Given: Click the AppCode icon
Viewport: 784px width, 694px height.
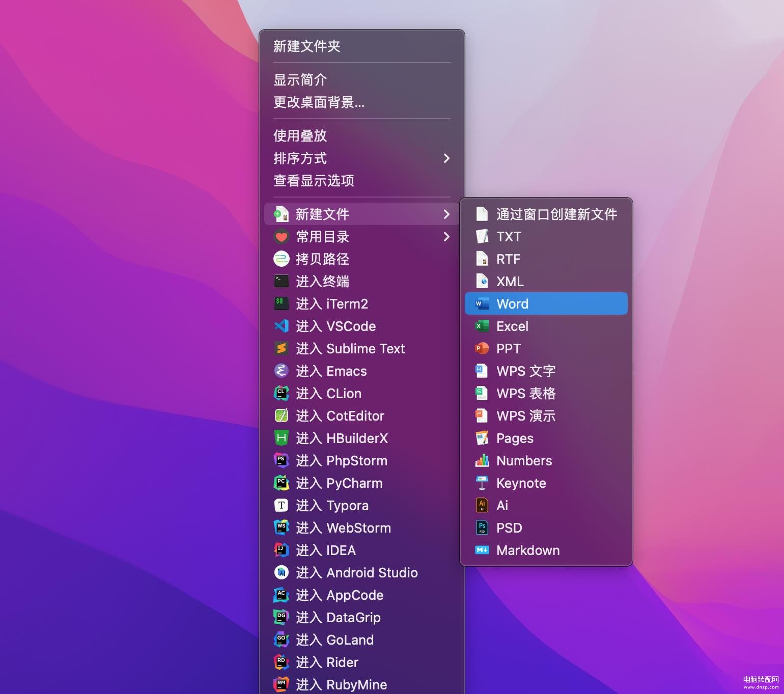Looking at the screenshot, I should (282, 595).
